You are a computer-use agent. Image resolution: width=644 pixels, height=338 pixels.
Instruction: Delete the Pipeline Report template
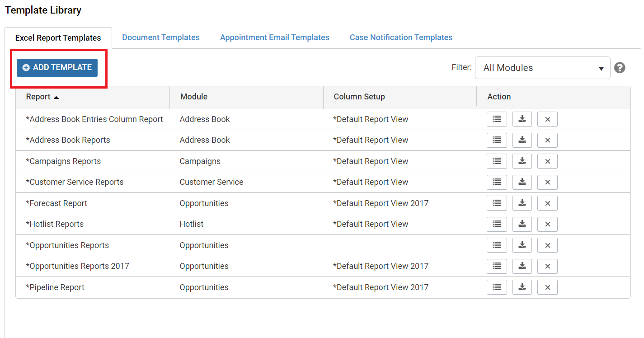pos(547,287)
